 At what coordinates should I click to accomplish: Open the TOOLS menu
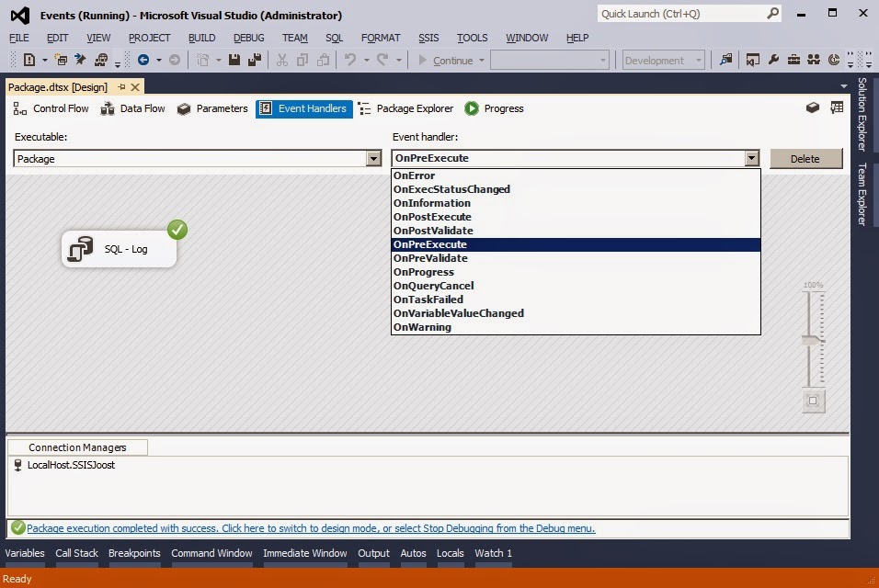pyautogui.click(x=472, y=38)
